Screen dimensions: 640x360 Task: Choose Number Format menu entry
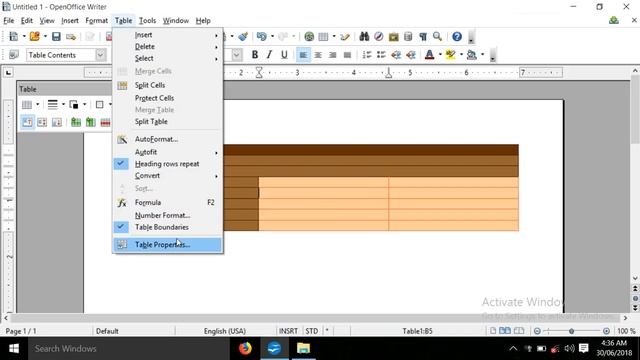tap(168, 215)
